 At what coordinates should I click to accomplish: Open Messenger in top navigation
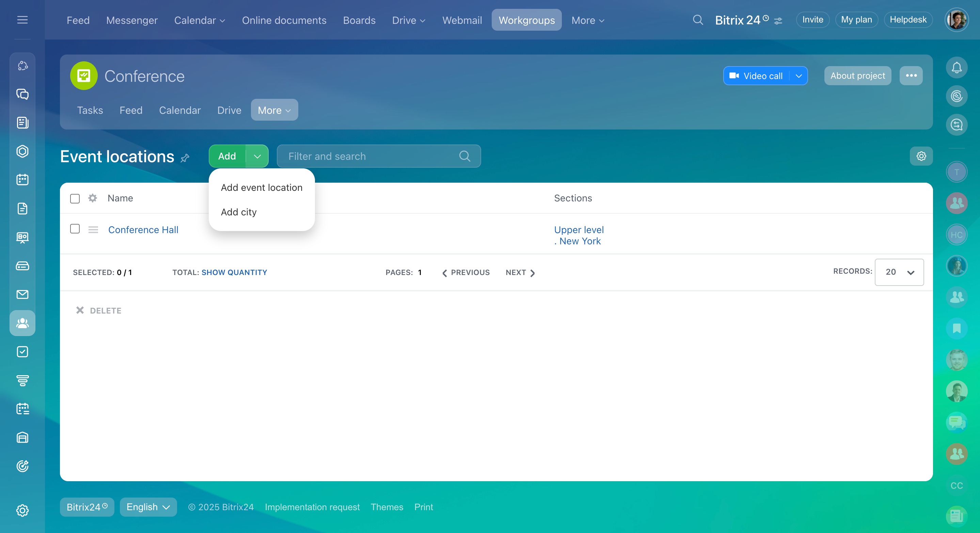pos(132,20)
